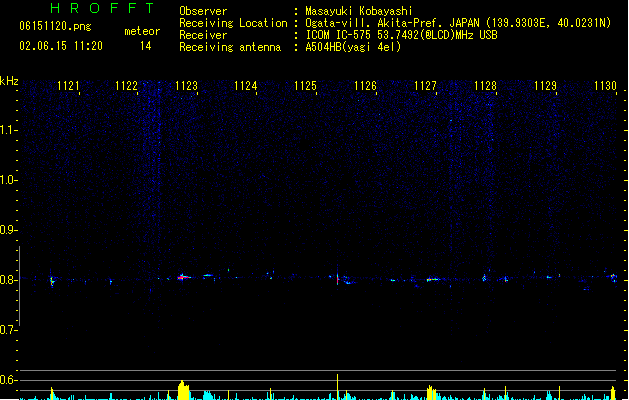The height and width of the screenshot is (400, 629).
Task: Click the echo cluster near 1130
Action: 613,277
